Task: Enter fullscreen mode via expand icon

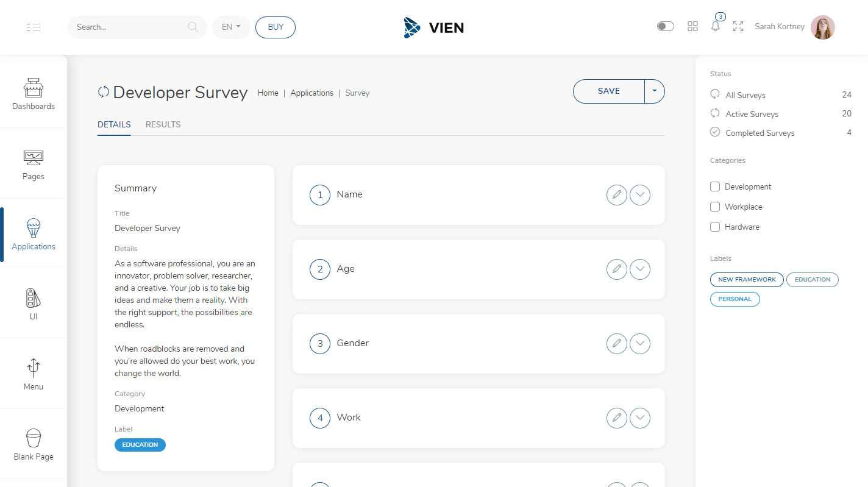Action: click(738, 26)
